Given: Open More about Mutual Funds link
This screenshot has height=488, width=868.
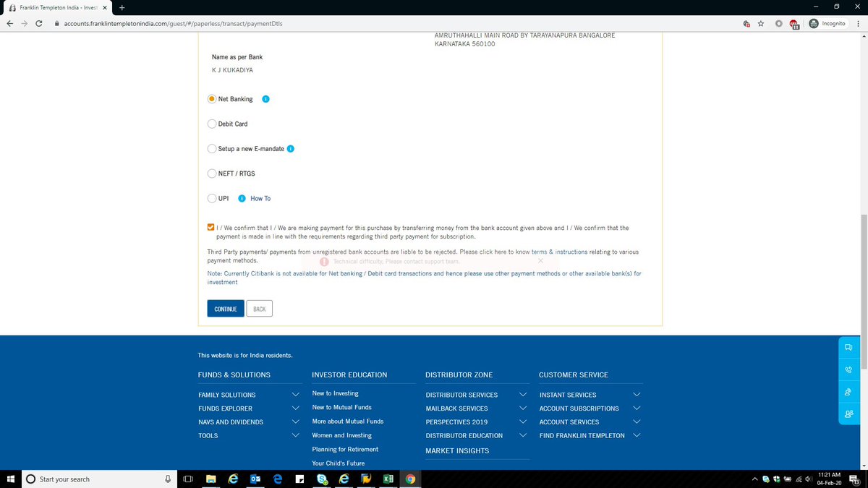Looking at the screenshot, I should (348, 421).
